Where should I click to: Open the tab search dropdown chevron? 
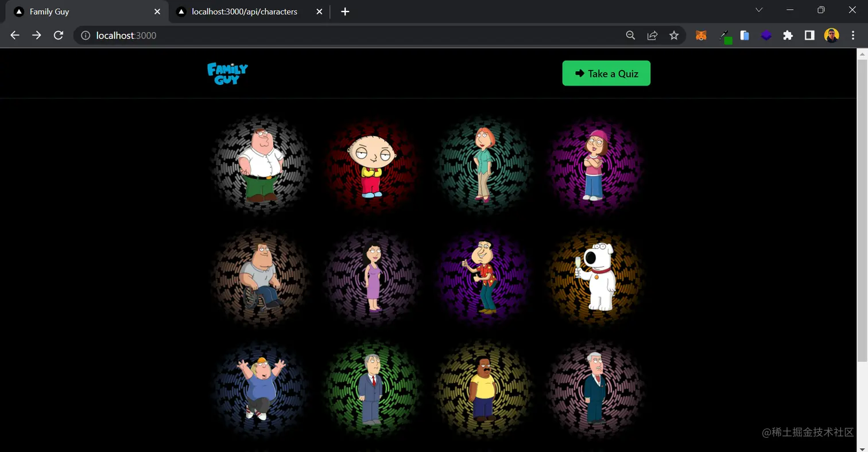click(x=759, y=10)
